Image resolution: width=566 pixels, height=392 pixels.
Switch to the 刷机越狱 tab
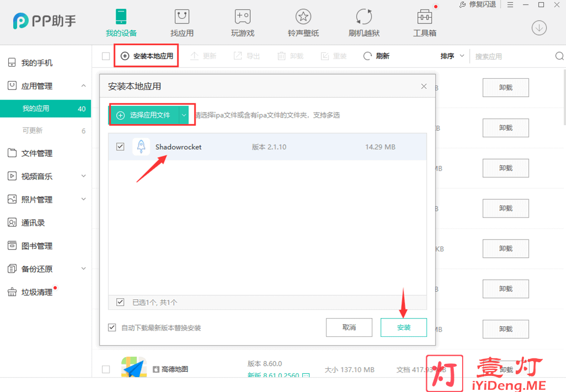point(364,23)
